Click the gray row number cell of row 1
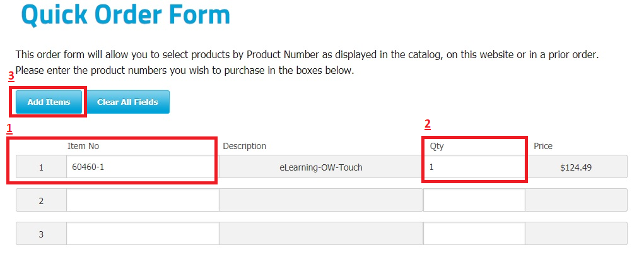The height and width of the screenshot is (259, 644). pyautogui.click(x=41, y=167)
